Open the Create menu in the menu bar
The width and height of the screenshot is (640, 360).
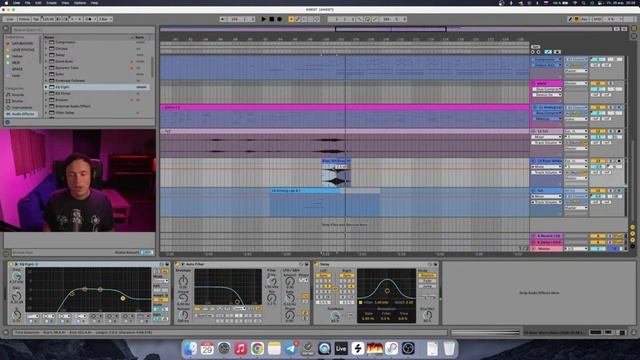pos(51,3)
